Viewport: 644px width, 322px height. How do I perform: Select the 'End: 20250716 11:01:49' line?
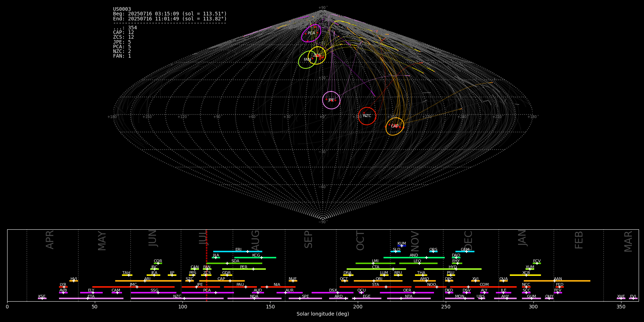pyautogui.click(x=170, y=19)
